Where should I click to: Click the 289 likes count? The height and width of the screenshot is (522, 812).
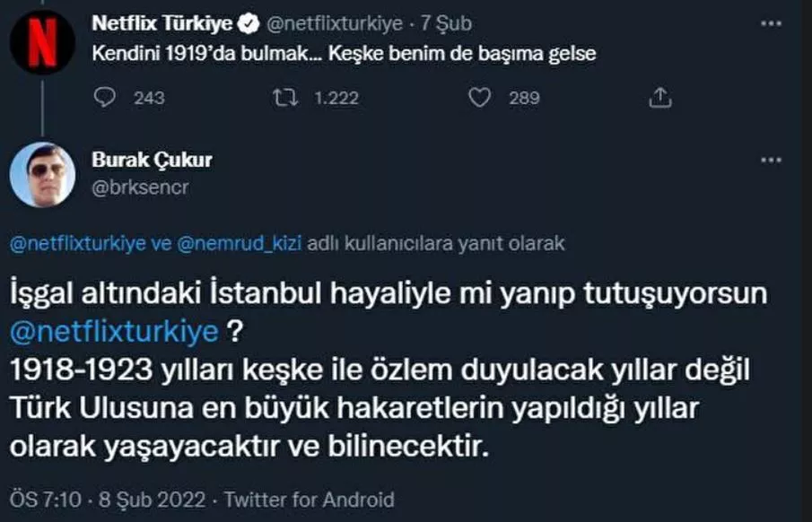point(524,97)
